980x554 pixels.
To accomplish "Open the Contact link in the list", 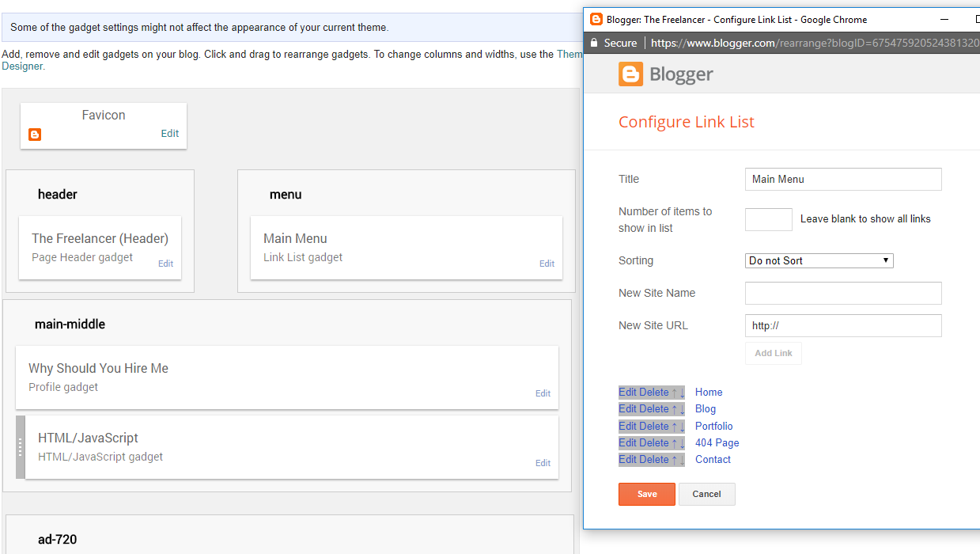I will 713,460.
